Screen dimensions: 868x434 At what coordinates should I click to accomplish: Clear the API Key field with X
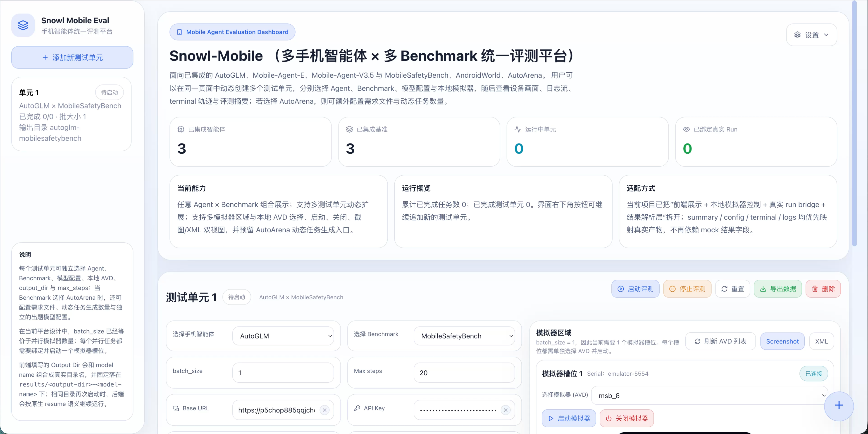pyautogui.click(x=506, y=410)
